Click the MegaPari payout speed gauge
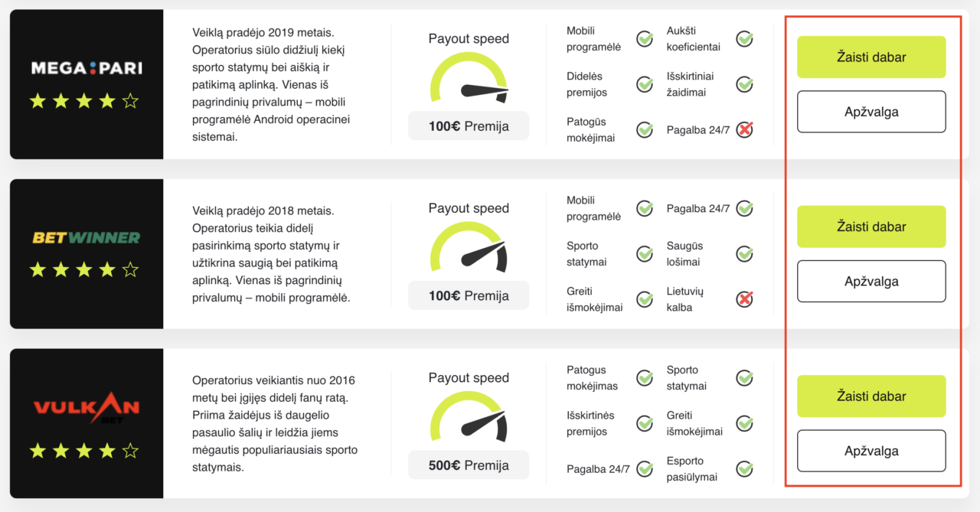Viewport: 980px width, 512px height. coord(469,78)
